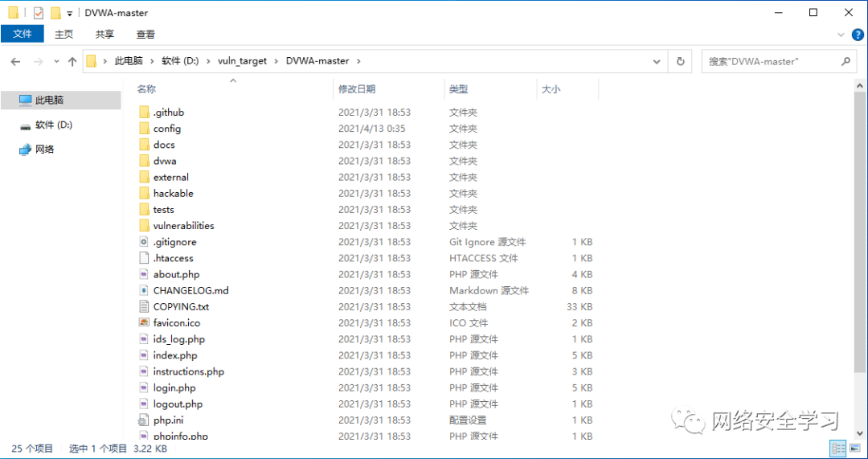Click the Git Ignore 源文件 type cell
The width and height of the screenshot is (868, 459).
click(488, 242)
